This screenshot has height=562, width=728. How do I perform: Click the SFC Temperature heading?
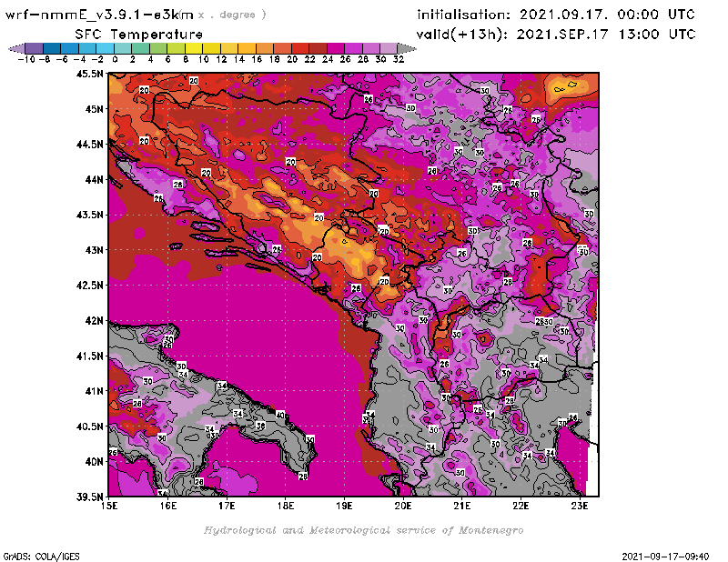click(138, 35)
